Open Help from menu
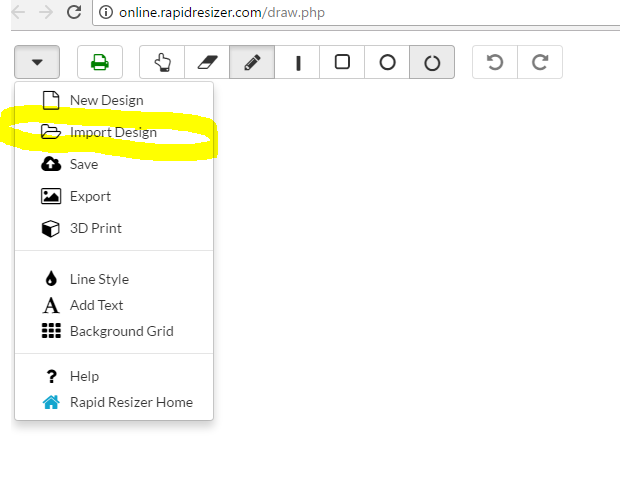The height and width of the screenshot is (501, 620). tap(114, 376)
